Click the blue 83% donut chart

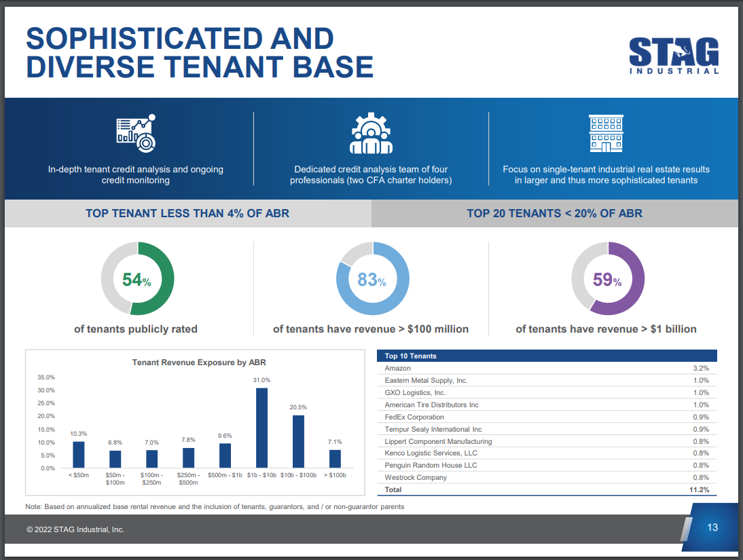372,279
